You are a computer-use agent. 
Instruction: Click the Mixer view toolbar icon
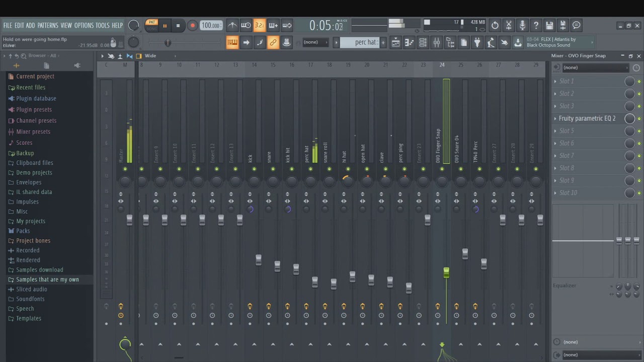pos(436,43)
